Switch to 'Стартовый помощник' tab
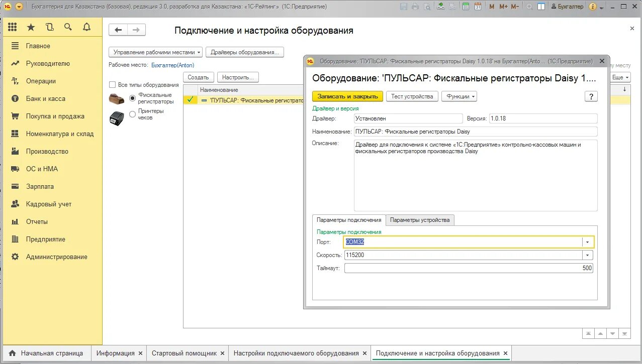 click(184, 353)
